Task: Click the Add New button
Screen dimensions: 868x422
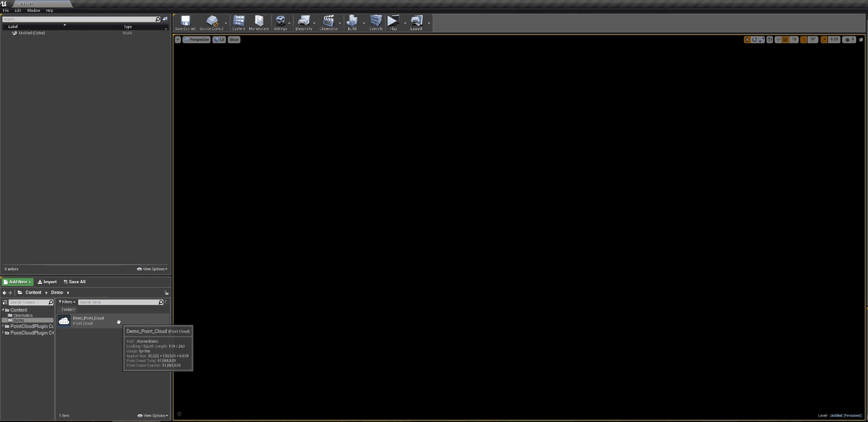Action: point(18,282)
